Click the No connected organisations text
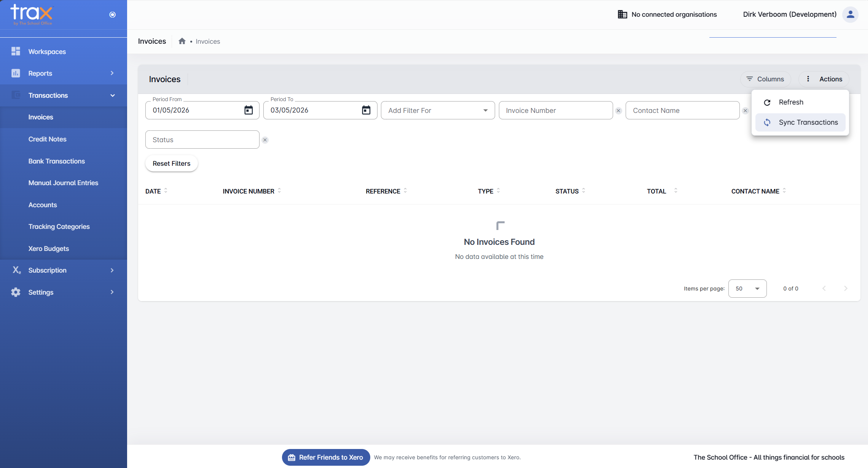 pyautogui.click(x=674, y=14)
